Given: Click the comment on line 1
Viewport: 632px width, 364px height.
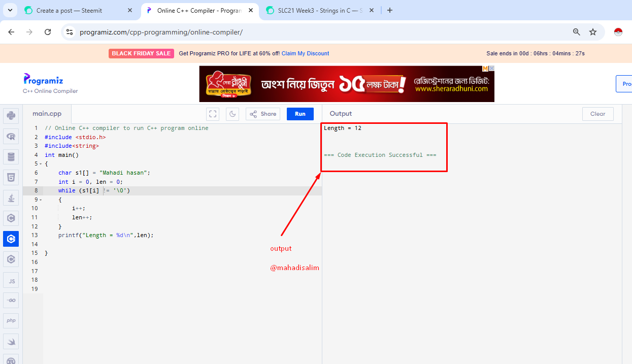Looking at the screenshot, I should point(126,128).
